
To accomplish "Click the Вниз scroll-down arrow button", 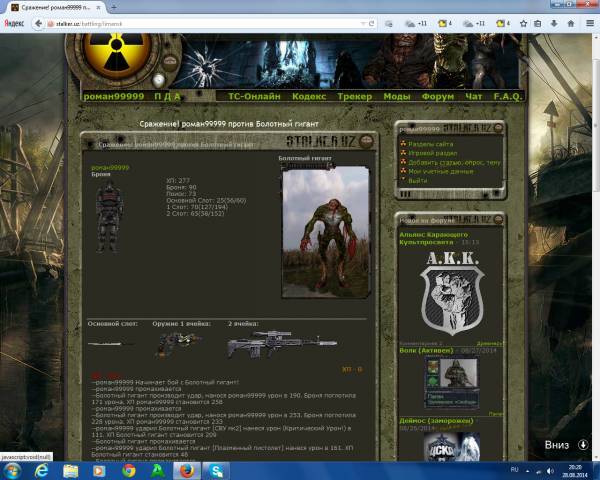I will tap(583, 444).
